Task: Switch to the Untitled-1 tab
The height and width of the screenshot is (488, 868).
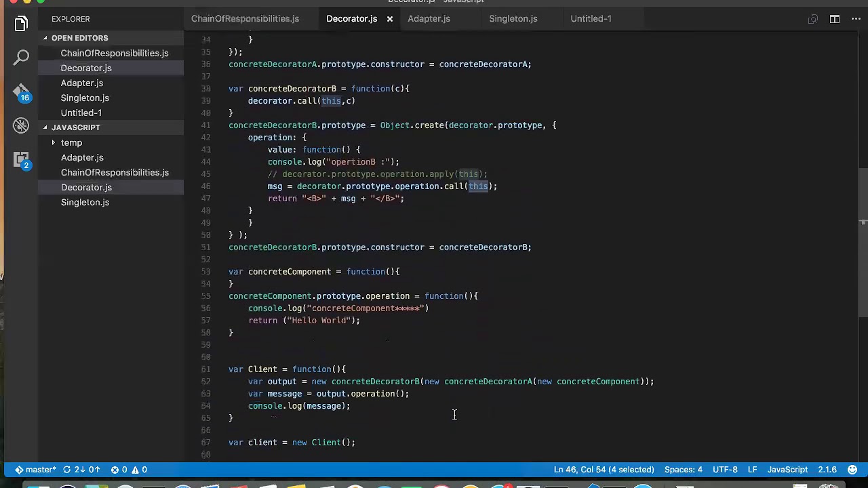Action: tap(591, 19)
